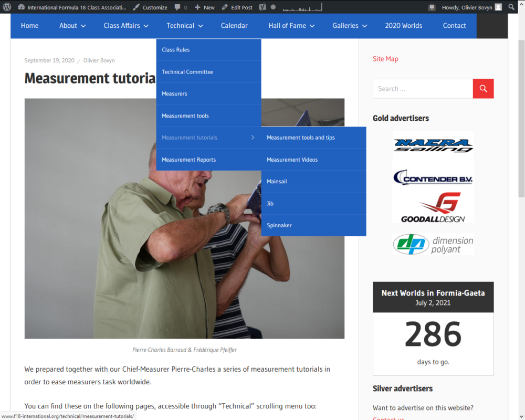
Task: Open the Customize theme editor
Action: click(x=150, y=7)
